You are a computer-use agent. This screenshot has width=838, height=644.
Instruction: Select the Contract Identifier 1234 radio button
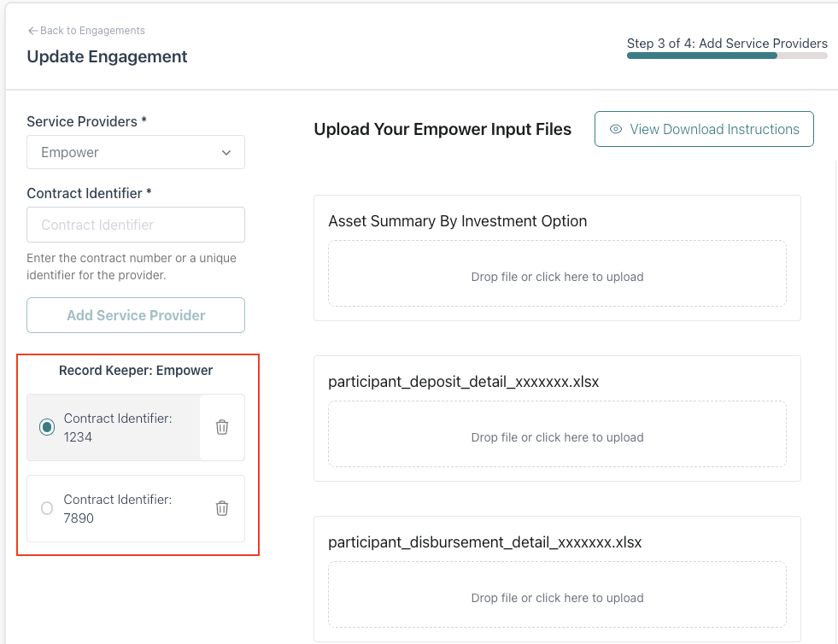(47, 427)
